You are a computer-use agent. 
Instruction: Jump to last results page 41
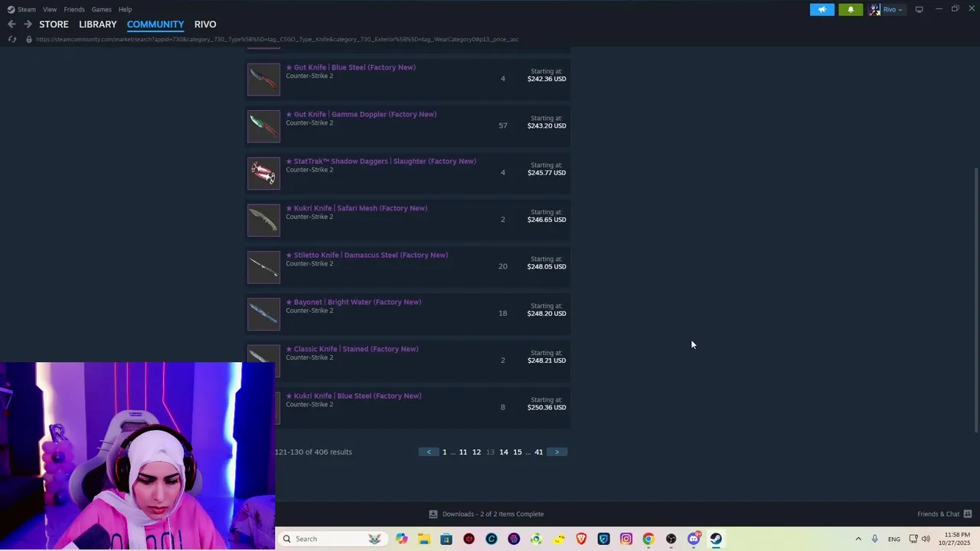[538, 452]
